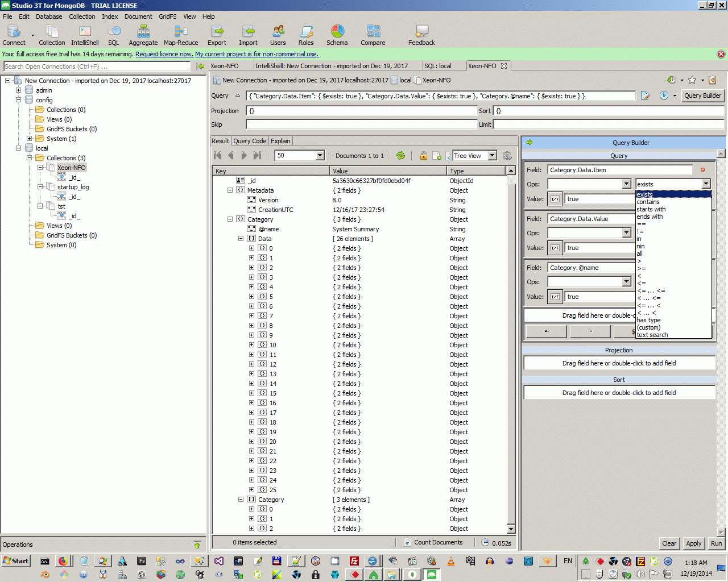
Task: Click the 'Request licence now' link
Action: [x=164, y=54]
